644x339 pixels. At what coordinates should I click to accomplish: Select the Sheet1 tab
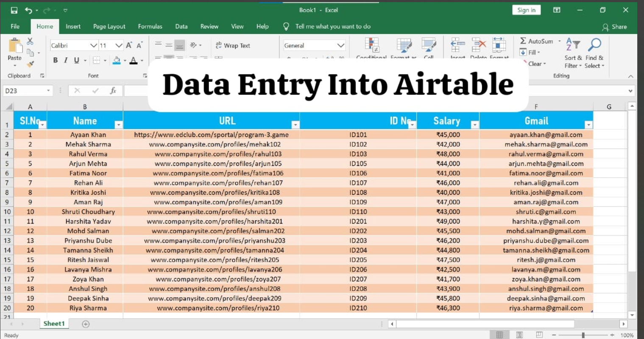54,324
